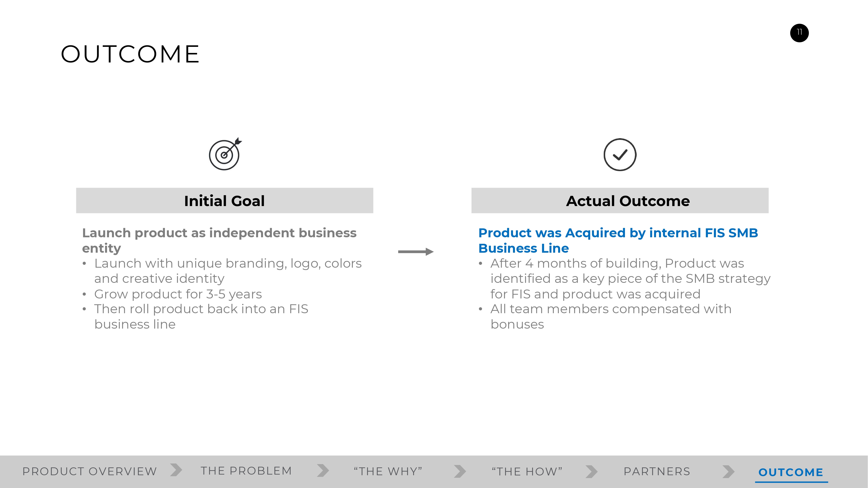This screenshot has height=488, width=868.
Task: Click the gray arrow between columns
Action: click(416, 252)
